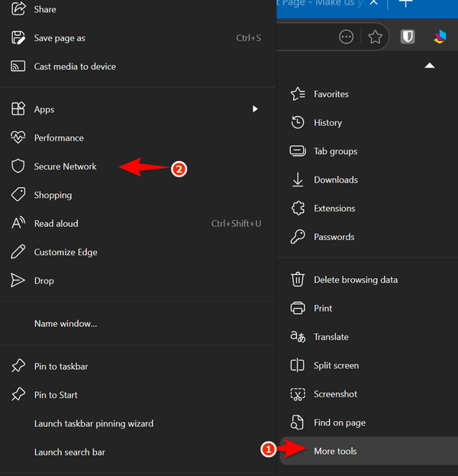This screenshot has width=458, height=476.
Task: Click the Pin to taskbar label
Action: tap(61, 367)
